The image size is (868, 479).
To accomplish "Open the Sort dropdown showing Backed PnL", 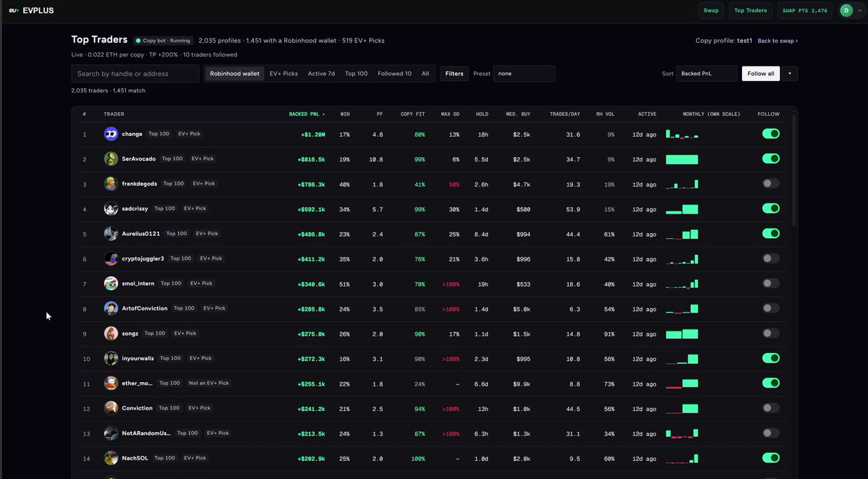I will [x=707, y=74].
